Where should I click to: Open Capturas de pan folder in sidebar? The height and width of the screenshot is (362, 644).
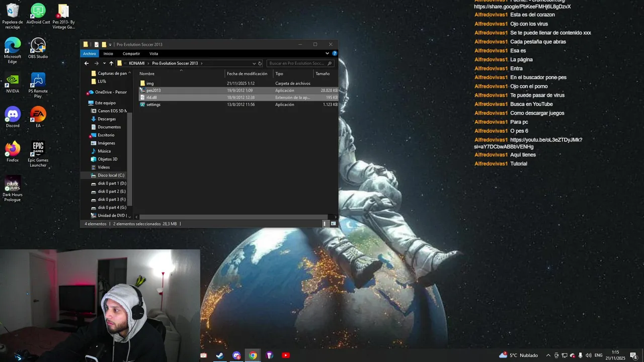pos(109,73)
